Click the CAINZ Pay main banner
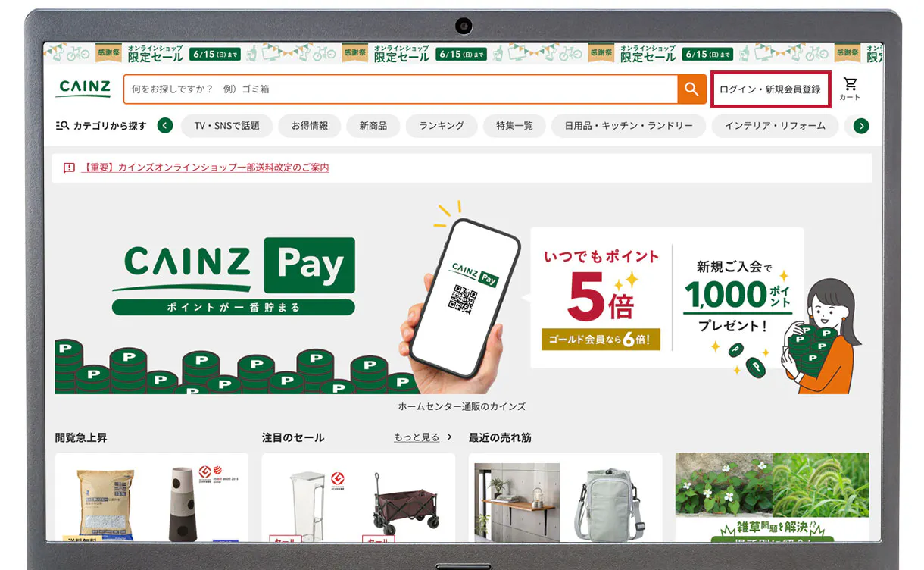Viewport: 924px width, 570px height. 462,295
